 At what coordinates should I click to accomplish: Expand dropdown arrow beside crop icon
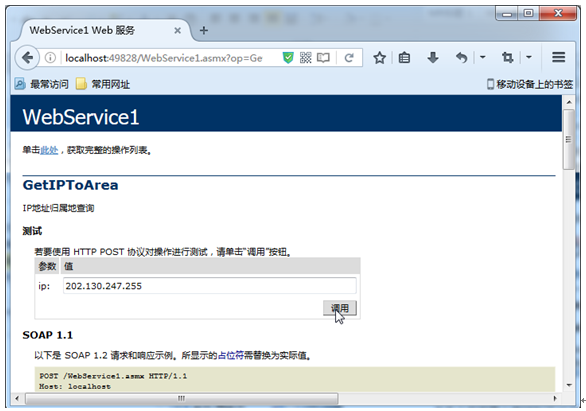pos(528,57)
